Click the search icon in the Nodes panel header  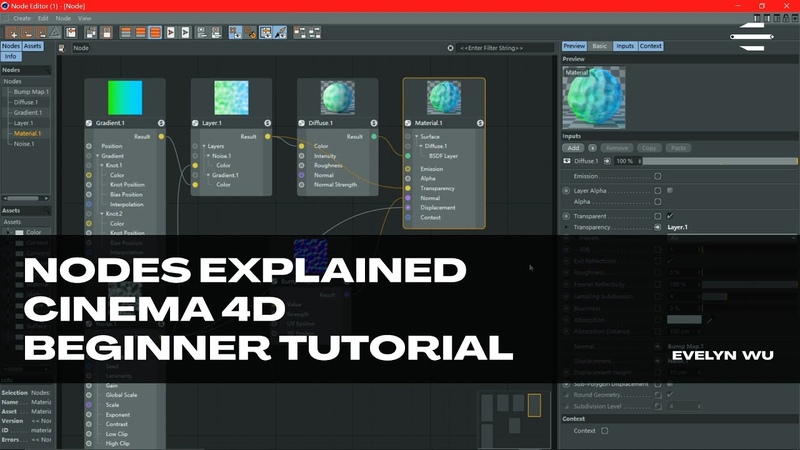(47, 70)
